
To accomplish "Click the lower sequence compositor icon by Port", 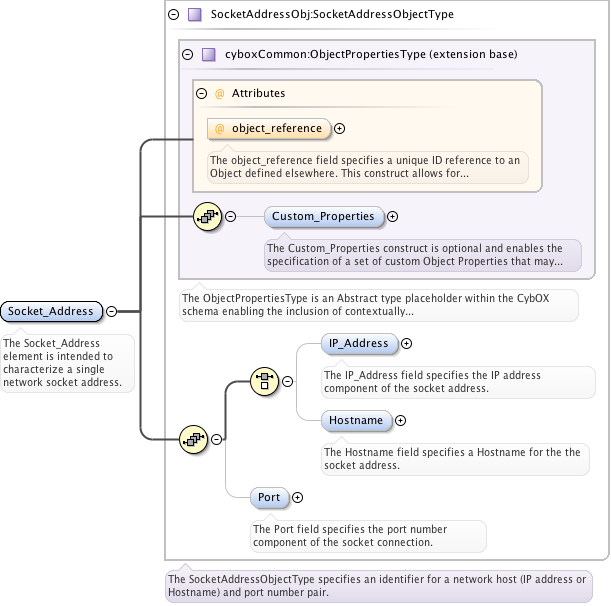I will (x=193, y=438).
